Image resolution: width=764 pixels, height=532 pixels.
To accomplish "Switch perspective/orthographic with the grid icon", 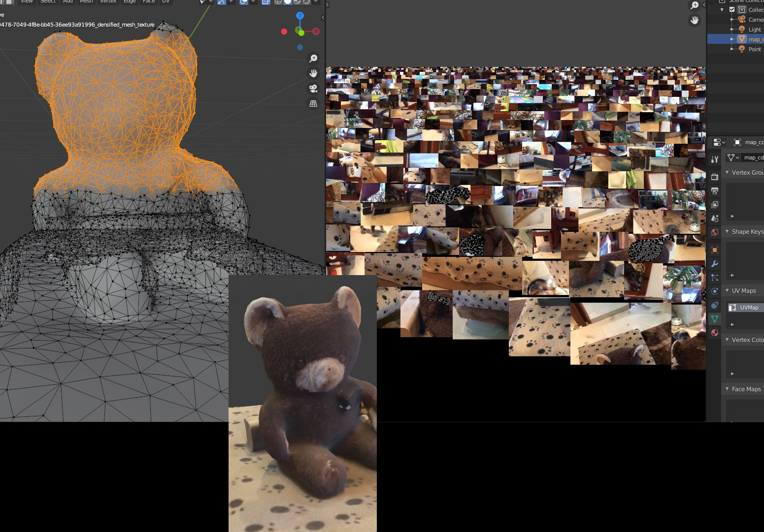I will point(313,103).
